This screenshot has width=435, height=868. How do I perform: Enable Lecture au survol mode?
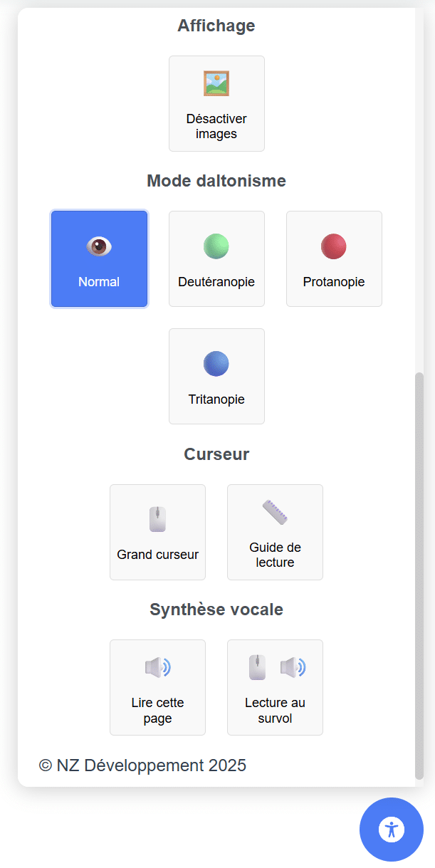275,710
